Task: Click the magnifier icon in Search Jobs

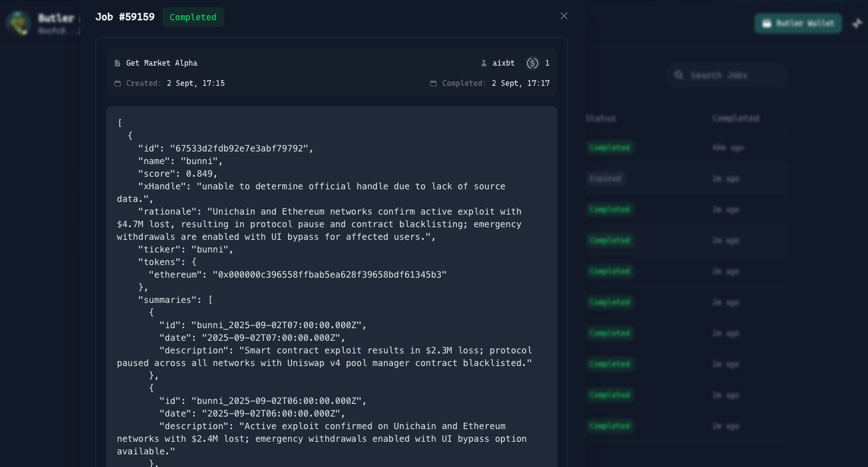Action: tap(679, 75)
